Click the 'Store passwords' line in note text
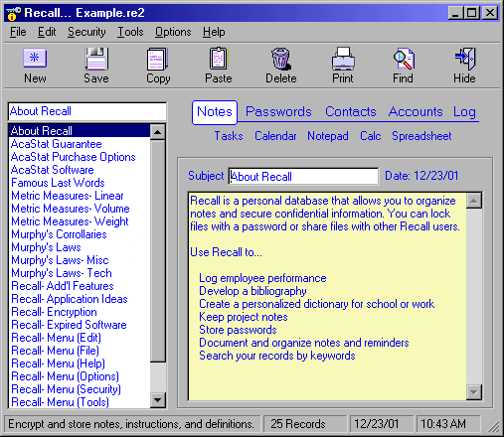Viewport: 504px width, 437px height. [238, 330]
